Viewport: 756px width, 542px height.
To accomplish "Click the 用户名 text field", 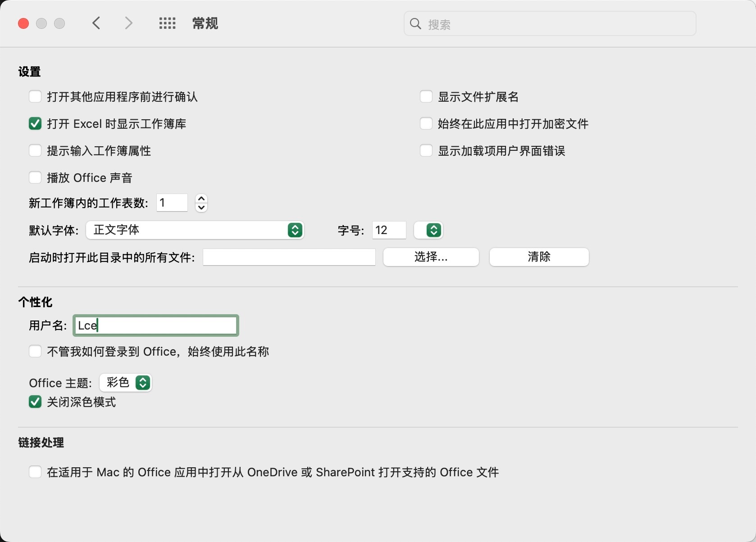I will [x=156, y=325].
